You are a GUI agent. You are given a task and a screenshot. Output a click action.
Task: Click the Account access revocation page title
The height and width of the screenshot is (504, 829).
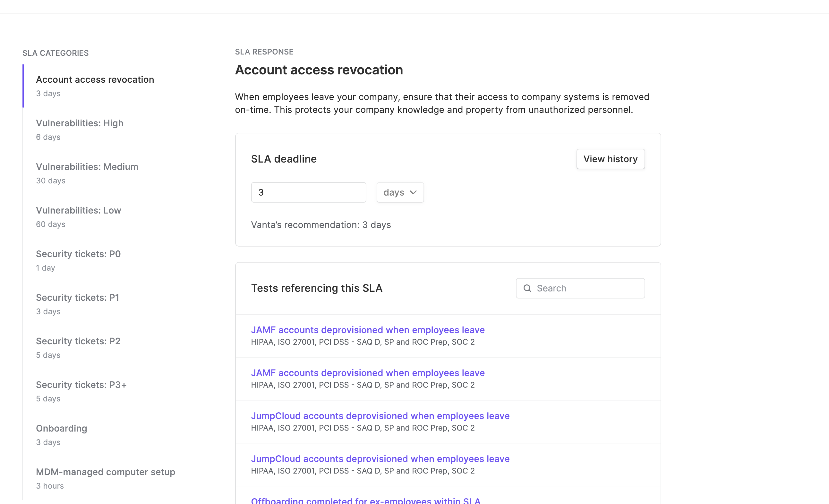tap(319, 70)
